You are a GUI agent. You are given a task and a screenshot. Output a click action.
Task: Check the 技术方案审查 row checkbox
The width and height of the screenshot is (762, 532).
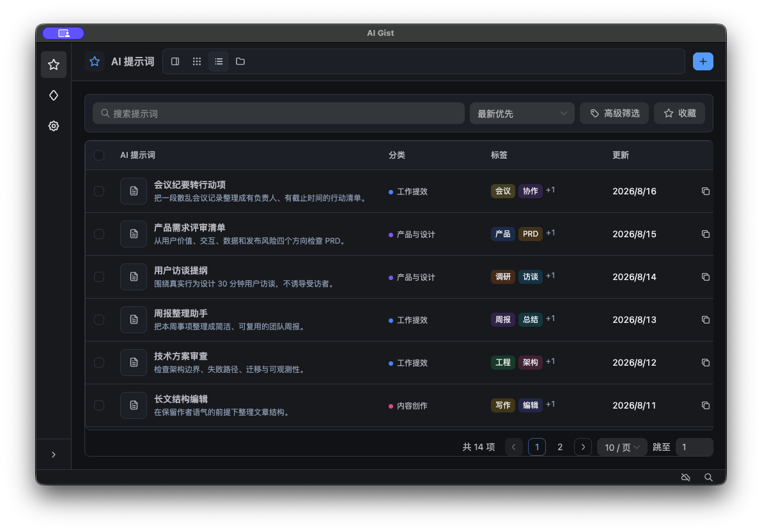coord(99,363)
